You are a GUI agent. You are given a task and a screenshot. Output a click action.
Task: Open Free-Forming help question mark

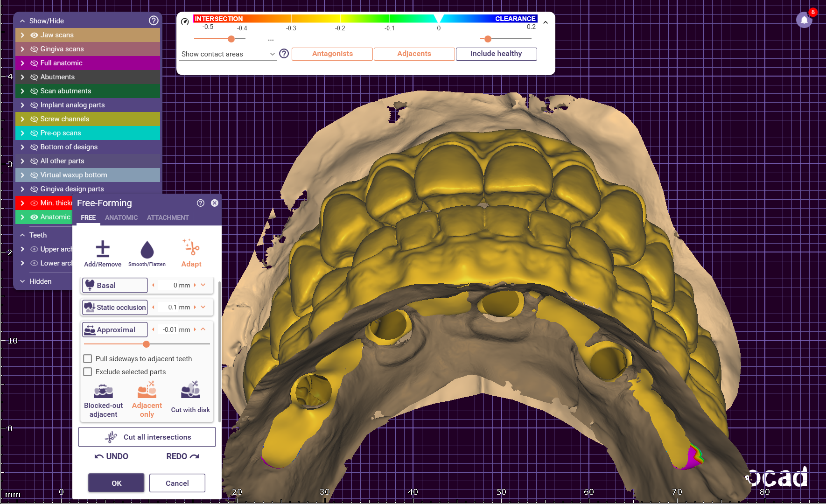[201, 203]
